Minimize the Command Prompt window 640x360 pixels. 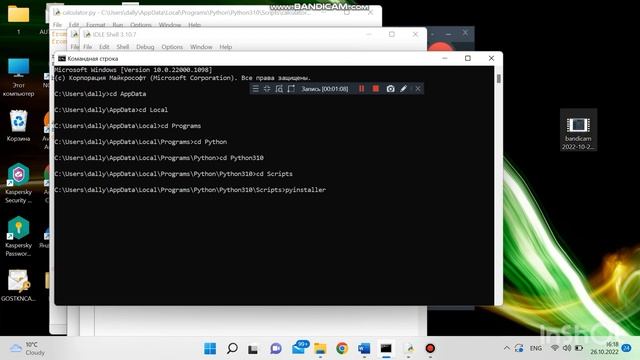[x=444, y=58]
